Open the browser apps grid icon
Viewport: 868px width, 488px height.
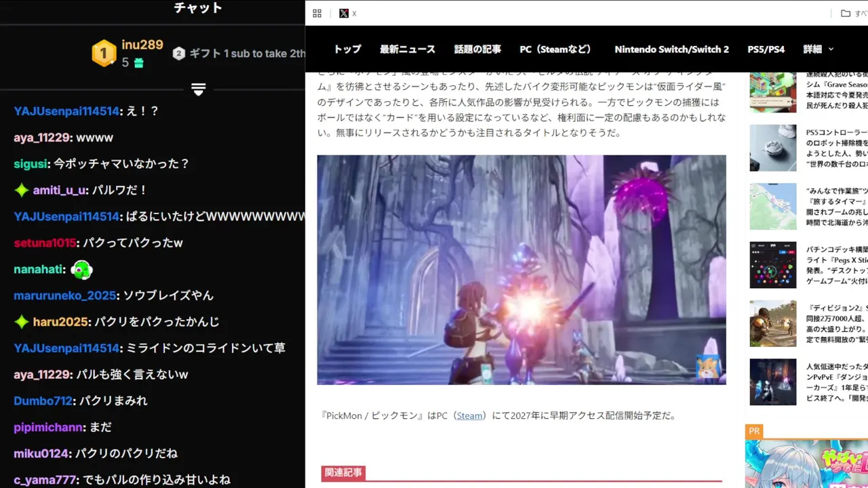[x=317, y=14]
